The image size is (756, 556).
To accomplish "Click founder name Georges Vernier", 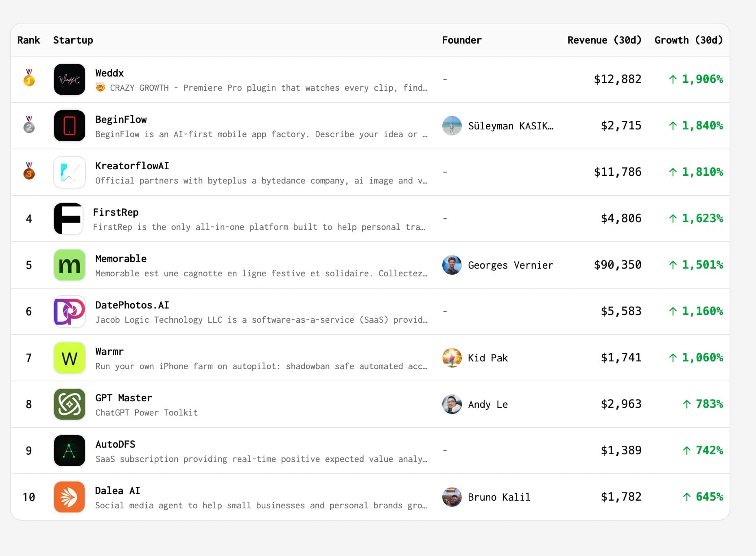I will tap(511, 265).
